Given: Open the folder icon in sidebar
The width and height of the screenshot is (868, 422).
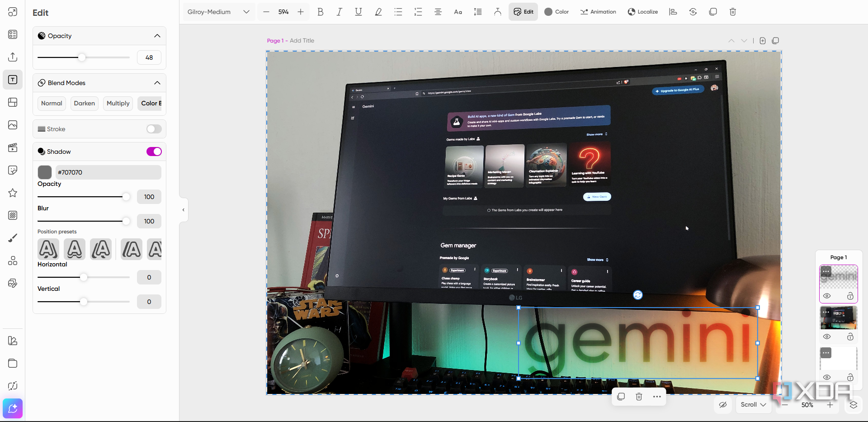Looking at the screenshot, I should pos(13,363).
